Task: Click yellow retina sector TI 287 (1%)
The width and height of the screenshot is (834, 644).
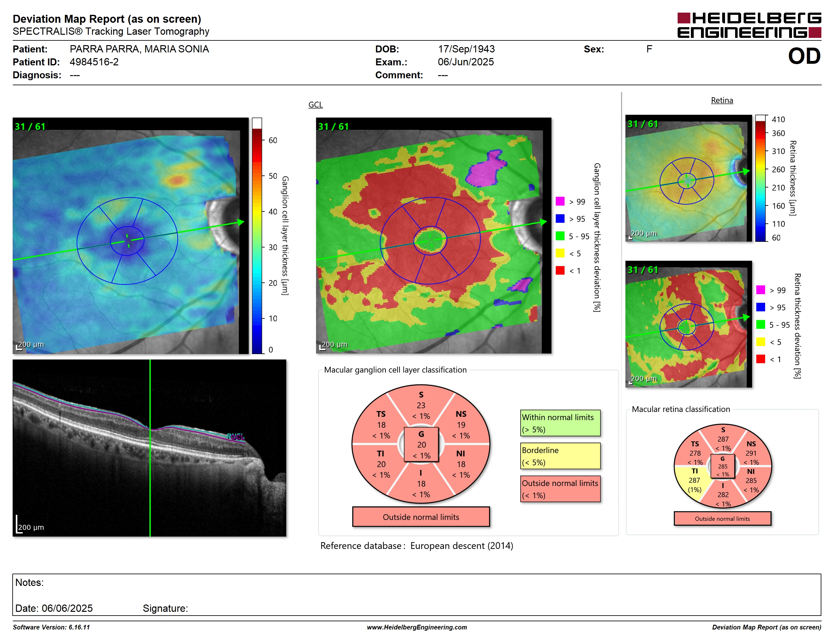Action: [694, 481]
